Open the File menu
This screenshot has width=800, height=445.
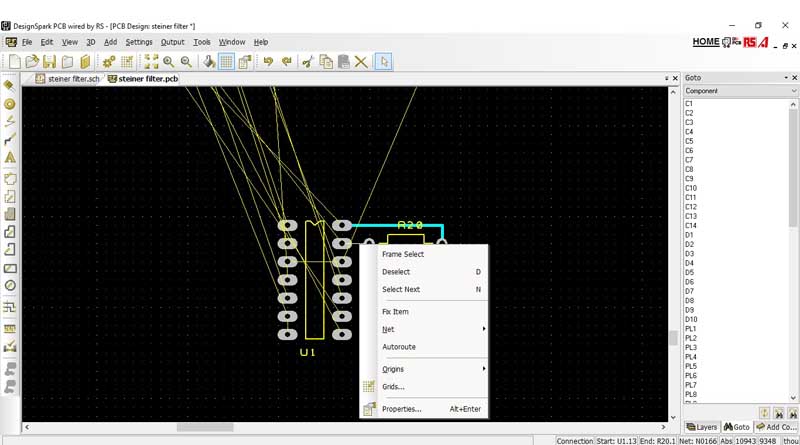point(27,42)
